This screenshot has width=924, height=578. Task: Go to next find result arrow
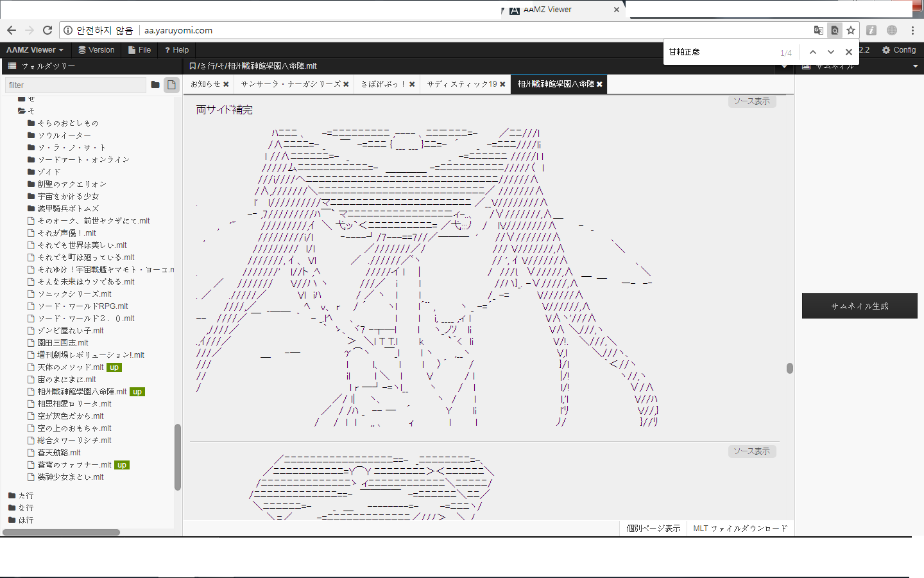(831, 52)
